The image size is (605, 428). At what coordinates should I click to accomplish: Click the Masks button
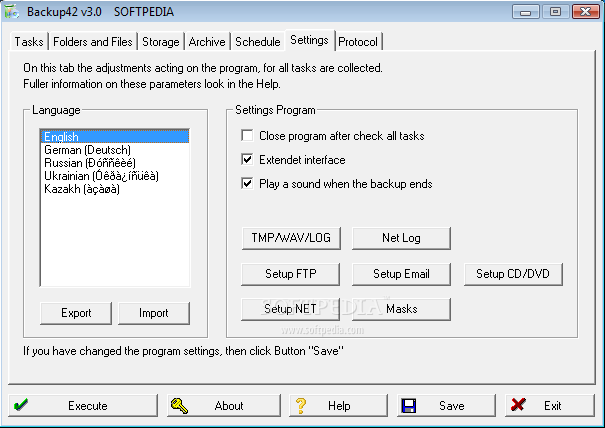(401, 309)
